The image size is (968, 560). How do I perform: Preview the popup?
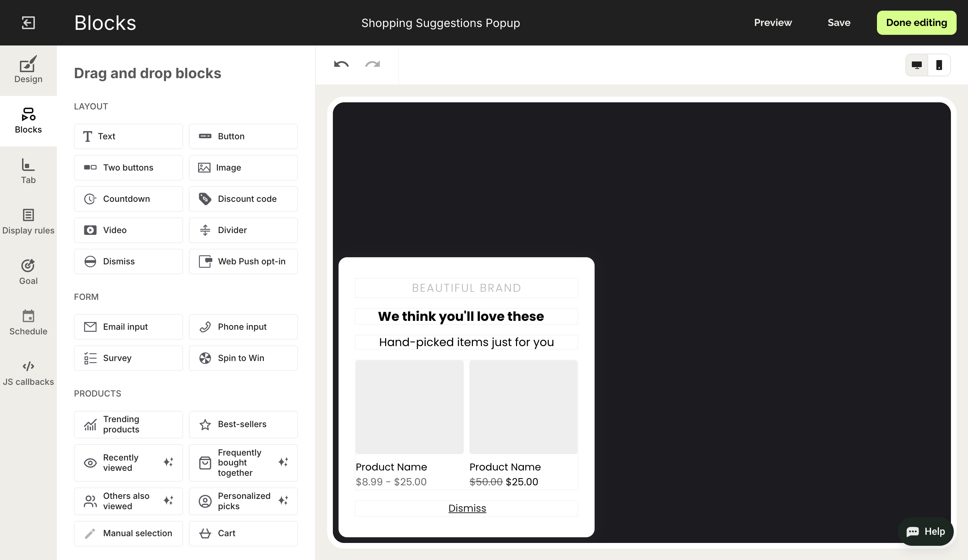pos(773,23)
